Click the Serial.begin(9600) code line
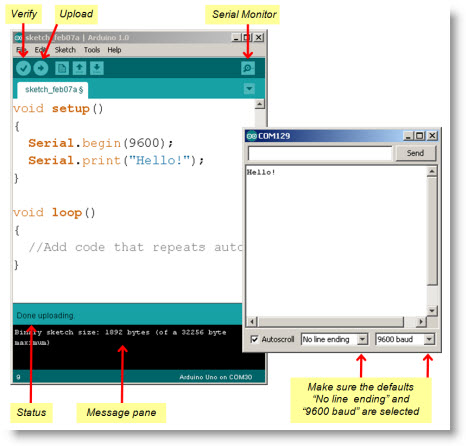 [x=101, y=143]
